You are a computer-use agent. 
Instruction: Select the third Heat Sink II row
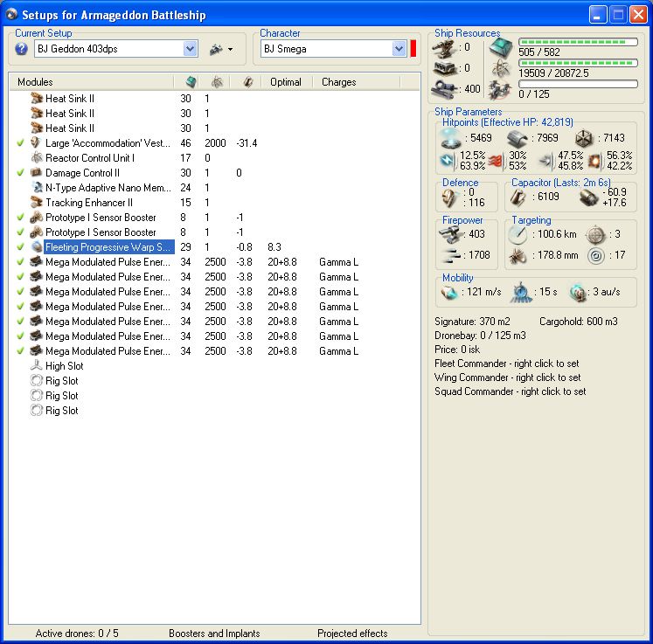[x=214, y=128]
